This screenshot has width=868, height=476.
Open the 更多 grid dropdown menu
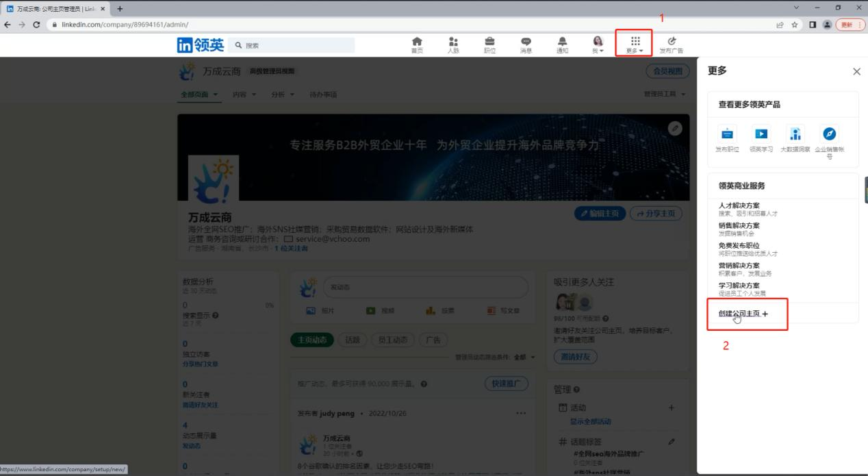click(x=635, y=45)
